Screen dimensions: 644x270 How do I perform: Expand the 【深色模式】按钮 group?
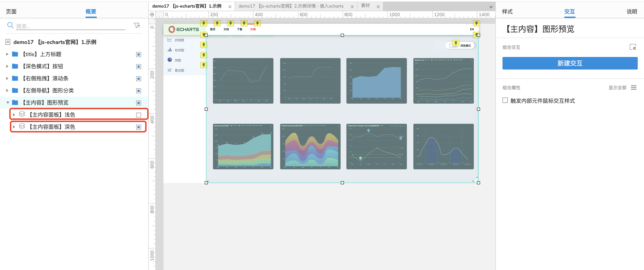7,66
